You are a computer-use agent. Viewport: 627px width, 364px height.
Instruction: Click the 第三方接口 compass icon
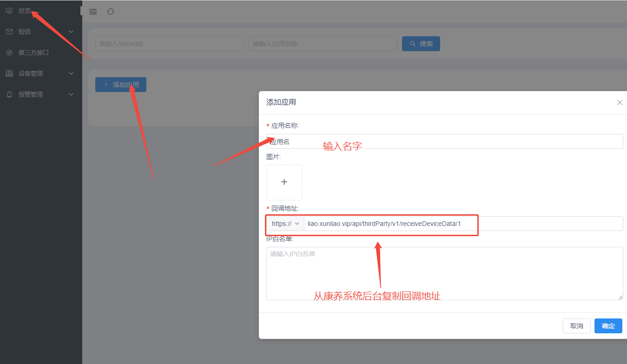point(9,53)
